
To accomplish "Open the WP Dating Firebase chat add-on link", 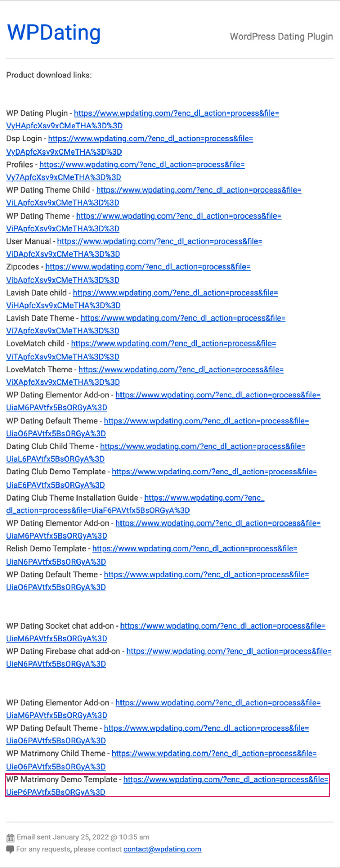I will 229,651.
